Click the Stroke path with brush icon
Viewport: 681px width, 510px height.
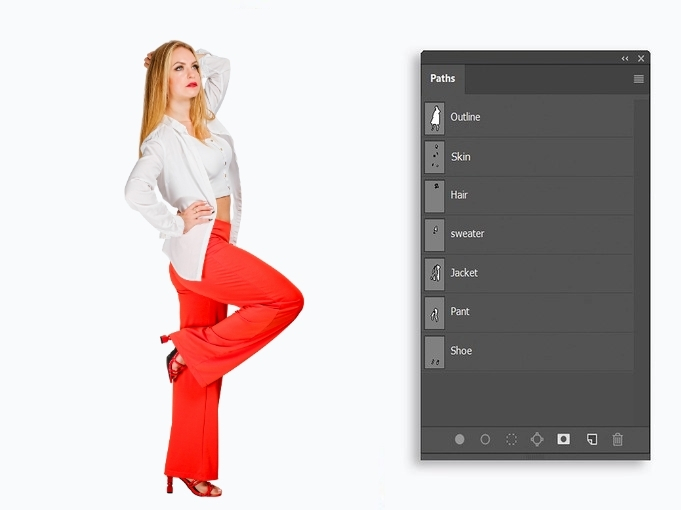(485, 439)
